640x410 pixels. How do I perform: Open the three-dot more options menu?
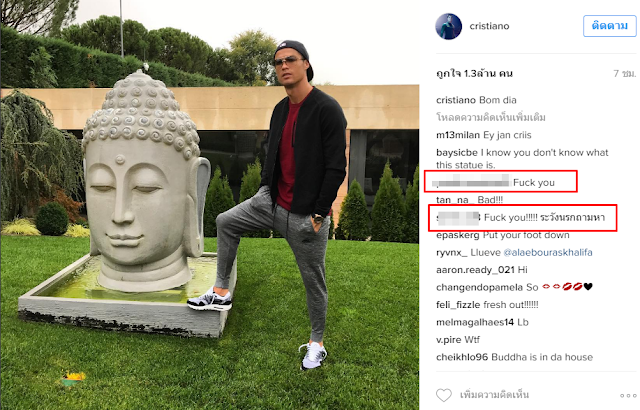628,395
